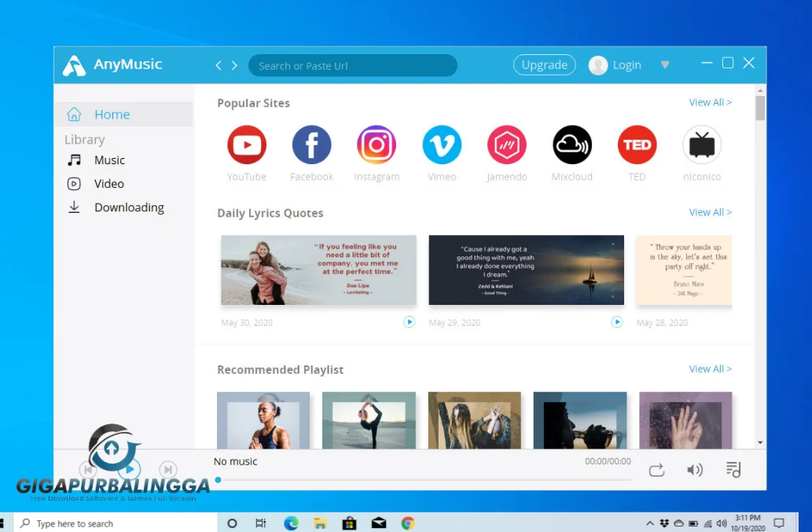Open the Vimeo site icon
The width and height of the screenshot is (812, 532).
click(x=442, y=145)
